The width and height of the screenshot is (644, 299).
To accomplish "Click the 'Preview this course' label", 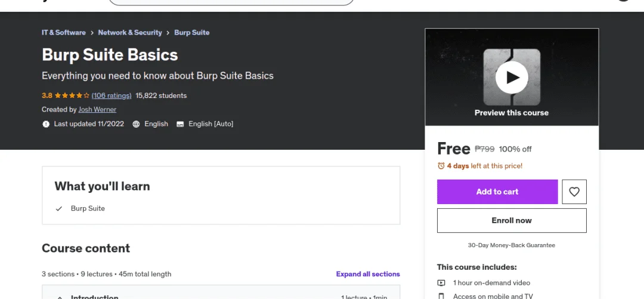I will [x=512, y=113].
